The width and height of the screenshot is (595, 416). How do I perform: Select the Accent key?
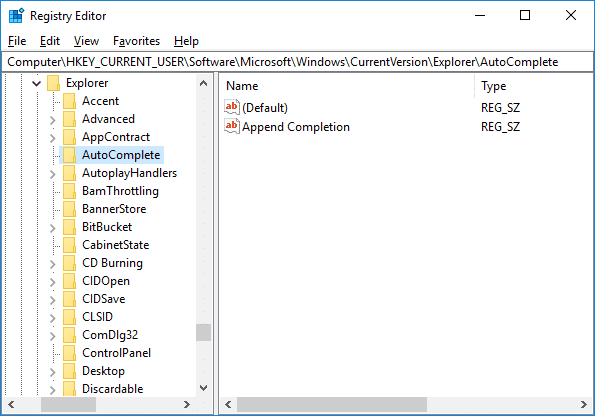tap(100, 101)
